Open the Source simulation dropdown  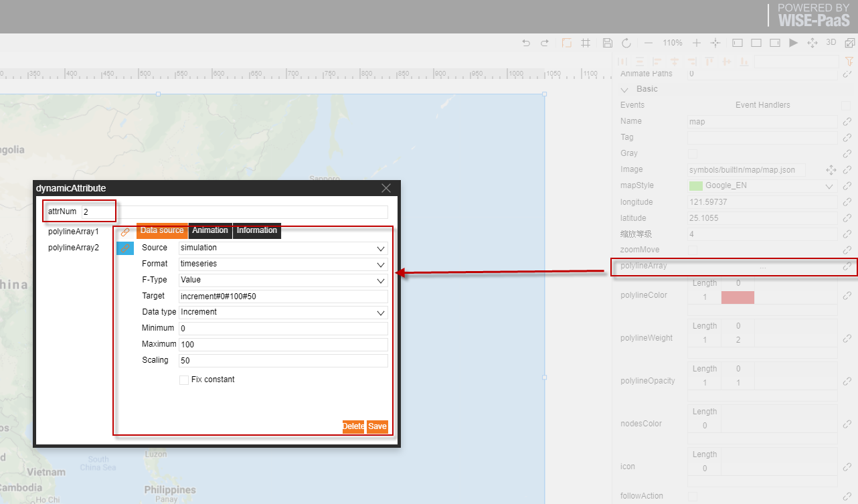click(x=283, y=248)
